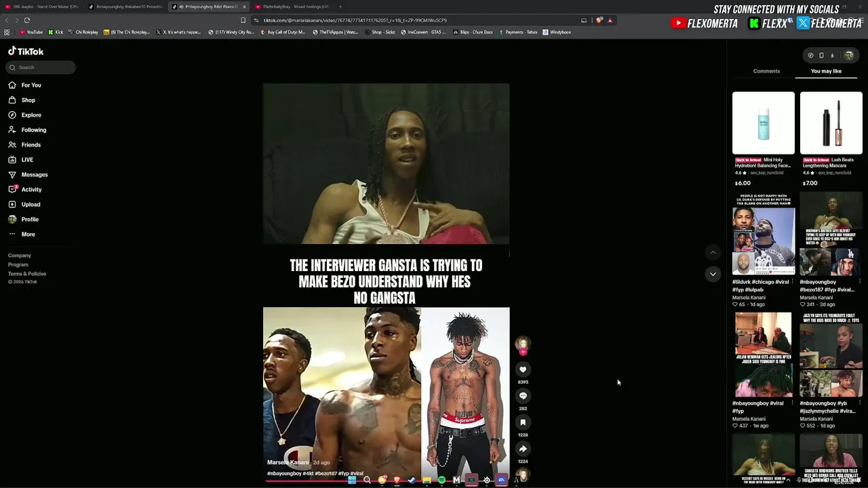Seek the video using the progress bar
868x488 pixels.
(x=386, y=481)
